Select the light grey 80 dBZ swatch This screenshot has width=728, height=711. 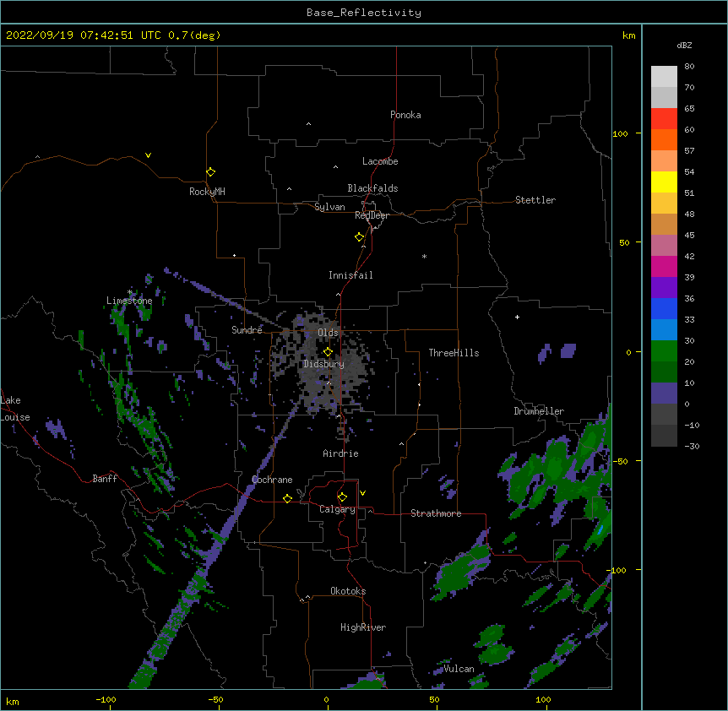(664, 76)
